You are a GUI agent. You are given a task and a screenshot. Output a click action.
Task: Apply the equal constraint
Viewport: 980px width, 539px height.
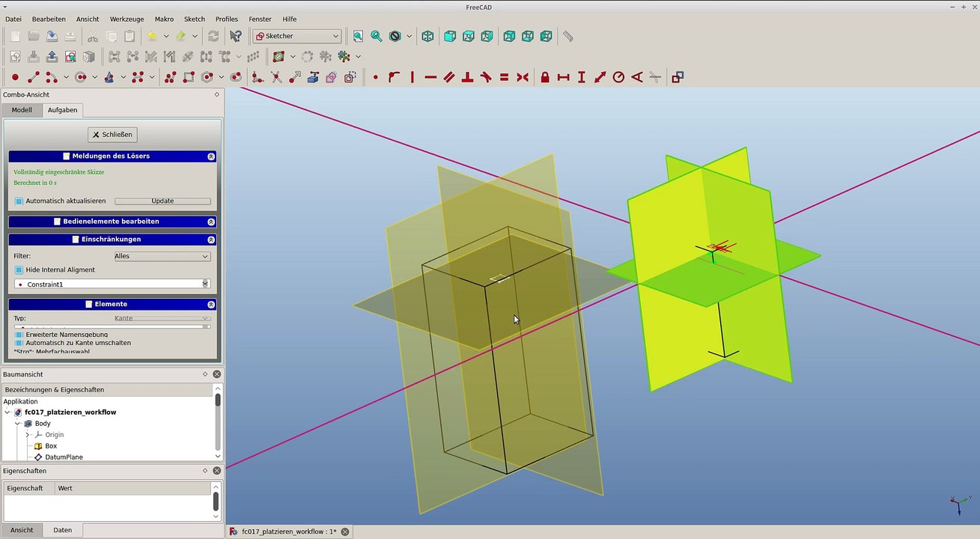[504, 77]
